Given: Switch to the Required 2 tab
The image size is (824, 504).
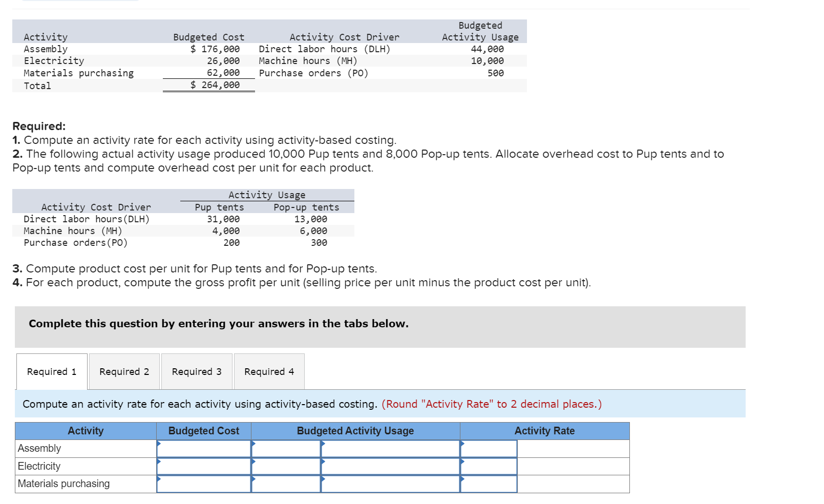Looking at the screenshot, I should tap(123, 371).
